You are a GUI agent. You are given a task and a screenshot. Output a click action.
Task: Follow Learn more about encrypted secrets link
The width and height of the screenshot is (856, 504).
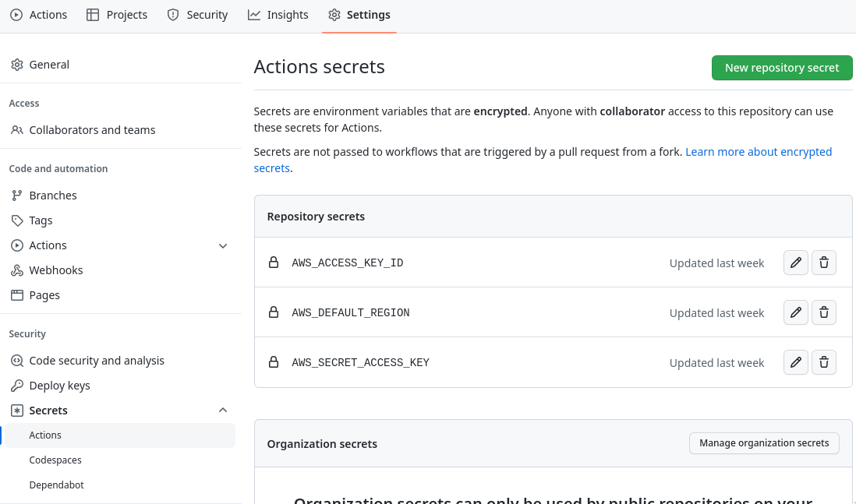(759, 152)
